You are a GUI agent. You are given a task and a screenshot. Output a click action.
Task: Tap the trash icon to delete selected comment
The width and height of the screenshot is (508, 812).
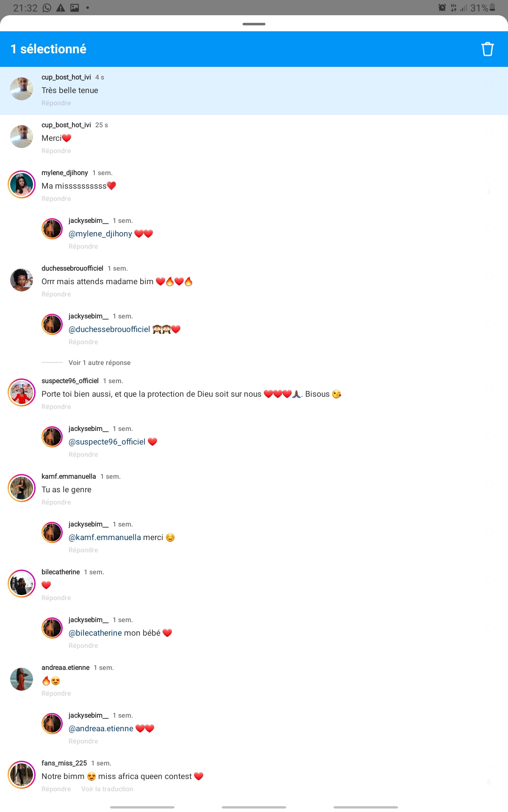(487, 49)
